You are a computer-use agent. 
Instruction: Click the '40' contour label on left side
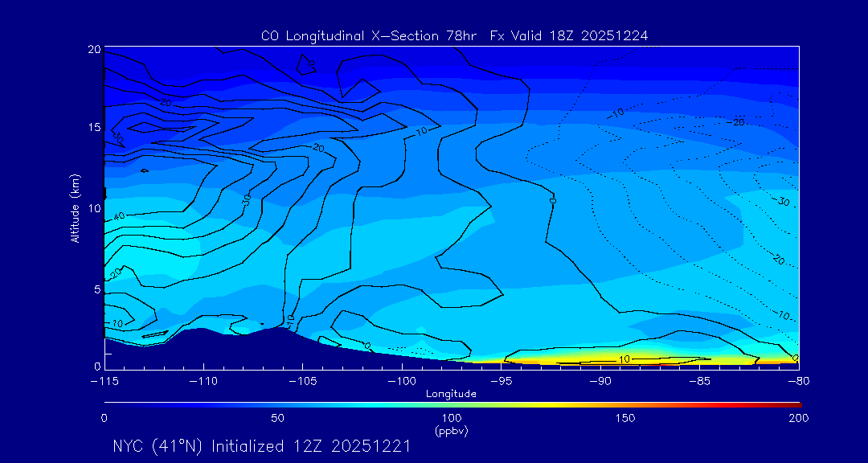[x=119, y=215]
